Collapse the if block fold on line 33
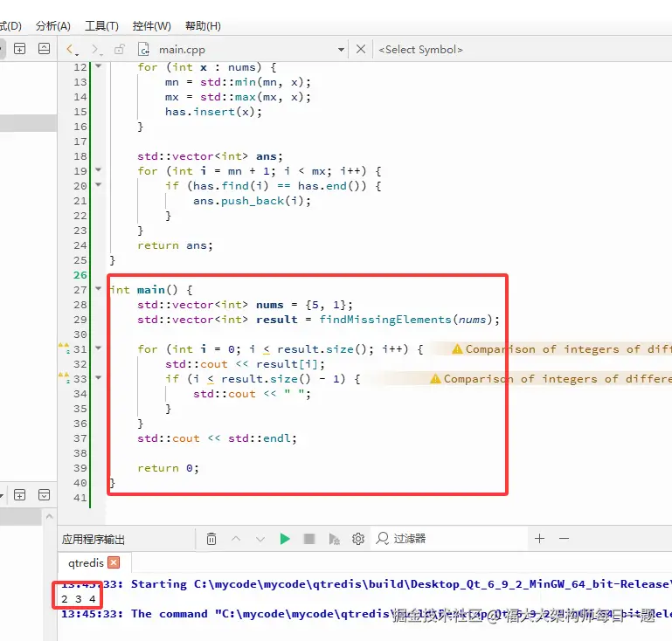672x641 pixels. pyautogui.click(x=99, y=377)
